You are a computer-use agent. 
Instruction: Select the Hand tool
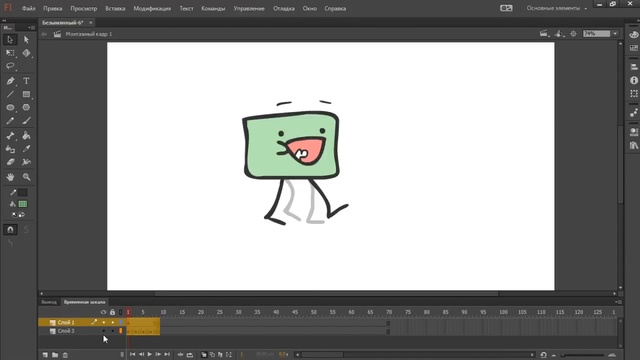coord(10,177)
